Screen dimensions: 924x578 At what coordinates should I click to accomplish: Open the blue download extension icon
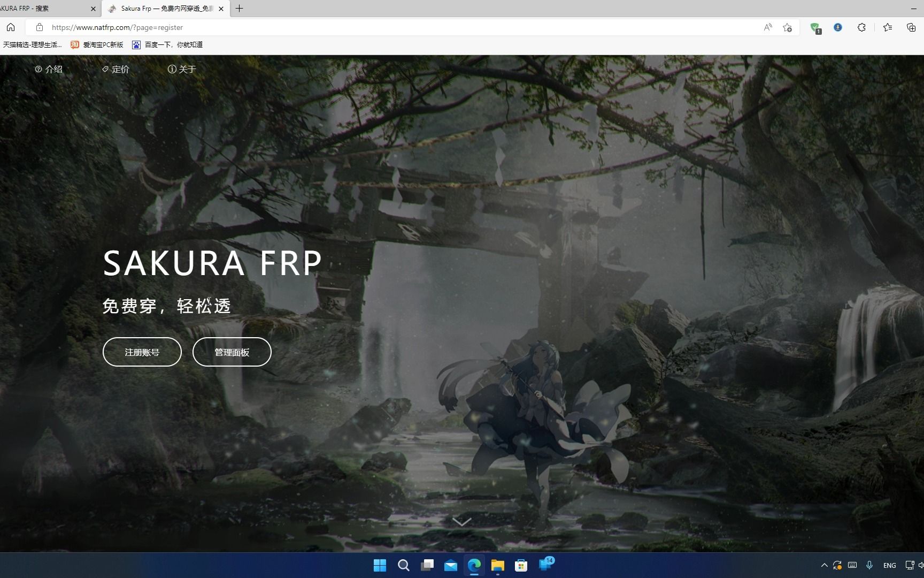[x=838, y=27]
